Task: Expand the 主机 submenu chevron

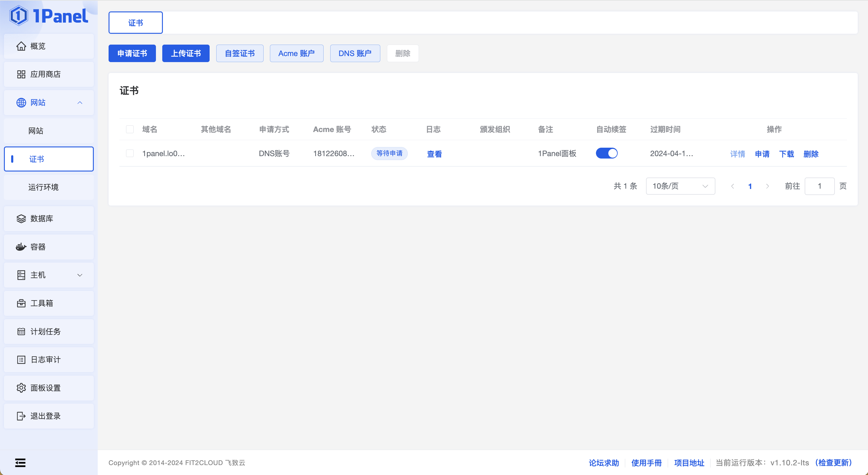Action: 80,275
